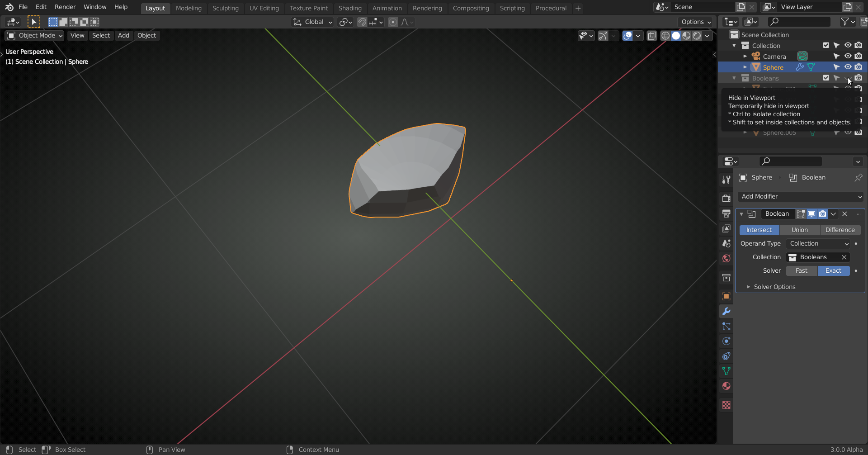868x455 pixels.
Task: Select the Modifier Properties wrench icon
Action: tap(726, 311)
